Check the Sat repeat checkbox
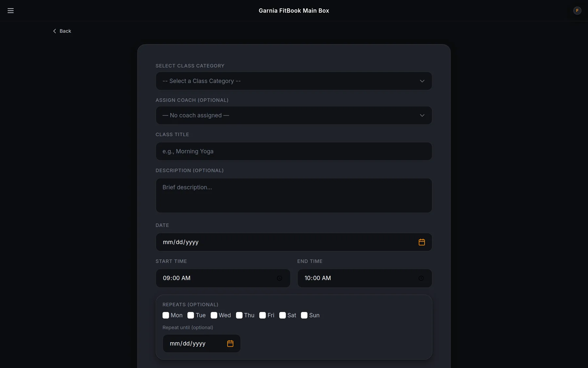This screenshot has width=588, height=368. click(x=283, y=315)
